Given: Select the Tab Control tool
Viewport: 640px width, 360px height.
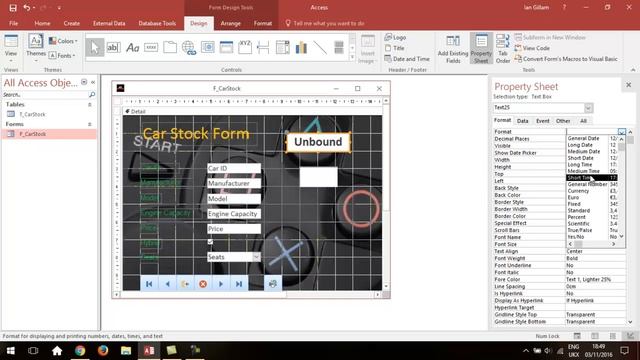Looking at the screenshot, I should (x=170, y=48).
